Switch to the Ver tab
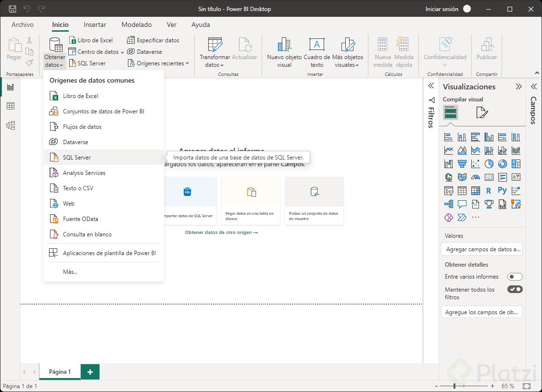This screenshot has width=542, height=392. coord(171,24)
